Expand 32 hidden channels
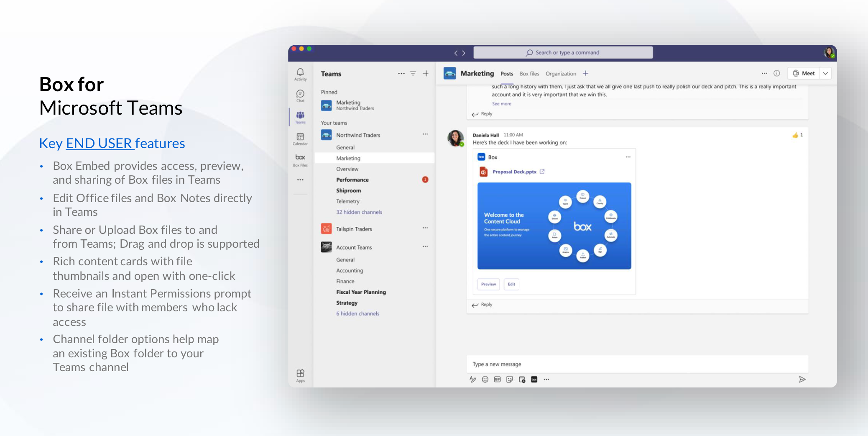 coord(359,212)
